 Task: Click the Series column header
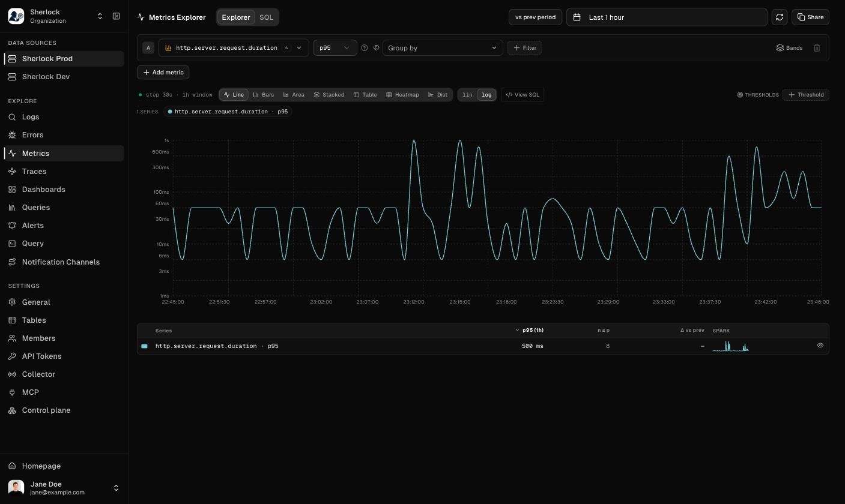163,331
